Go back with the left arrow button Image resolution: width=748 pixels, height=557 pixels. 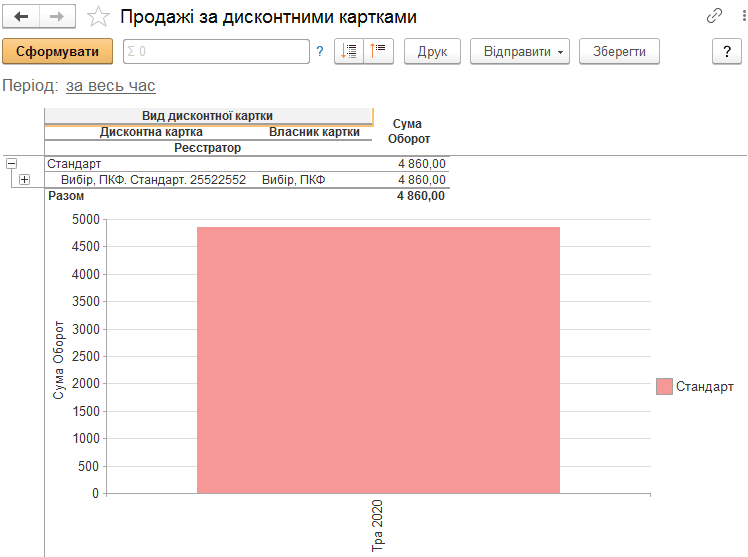[x=21, y=17]
